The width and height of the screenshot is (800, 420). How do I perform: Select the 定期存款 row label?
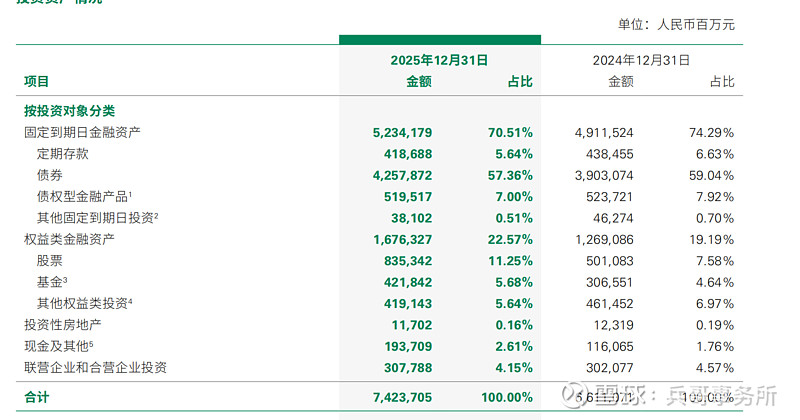coord(62,154)
